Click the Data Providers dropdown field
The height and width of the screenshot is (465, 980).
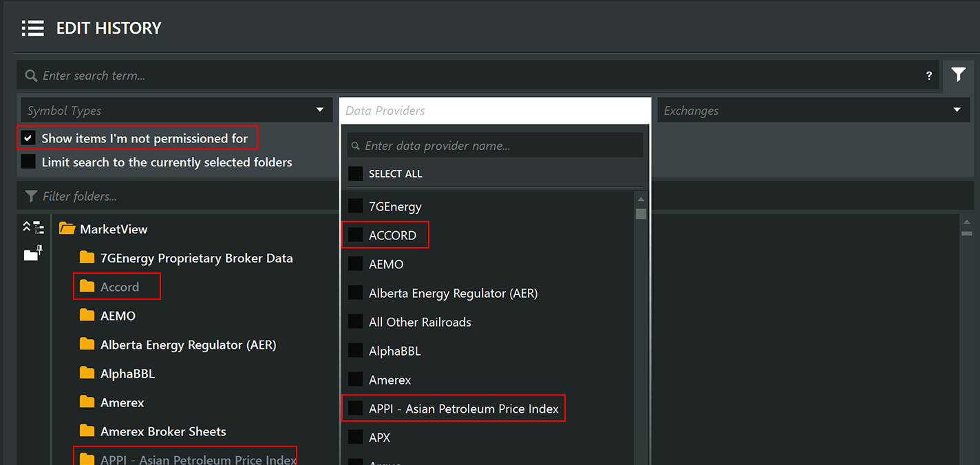coord(495,110)
